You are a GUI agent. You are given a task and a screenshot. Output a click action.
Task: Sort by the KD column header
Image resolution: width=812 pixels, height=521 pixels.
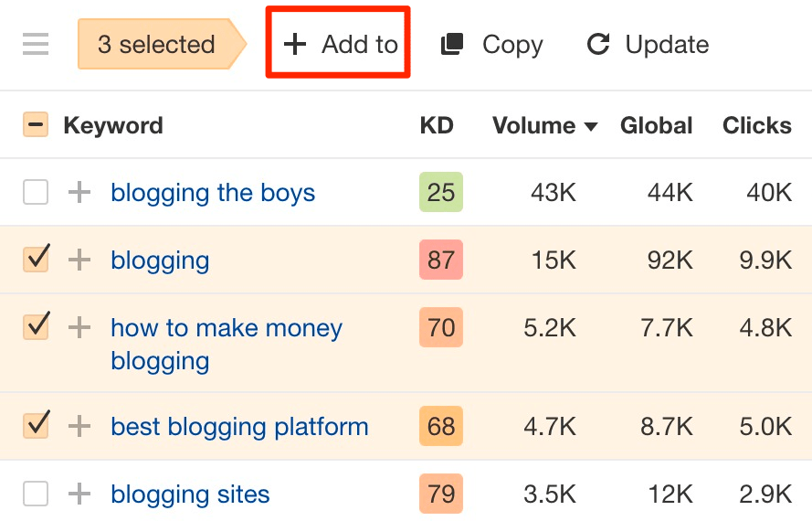437,125
